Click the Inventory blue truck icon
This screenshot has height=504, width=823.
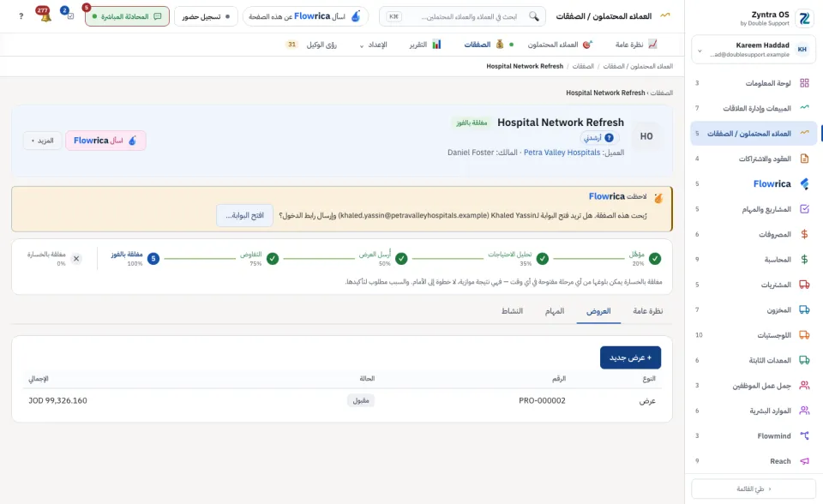[804, 309]
